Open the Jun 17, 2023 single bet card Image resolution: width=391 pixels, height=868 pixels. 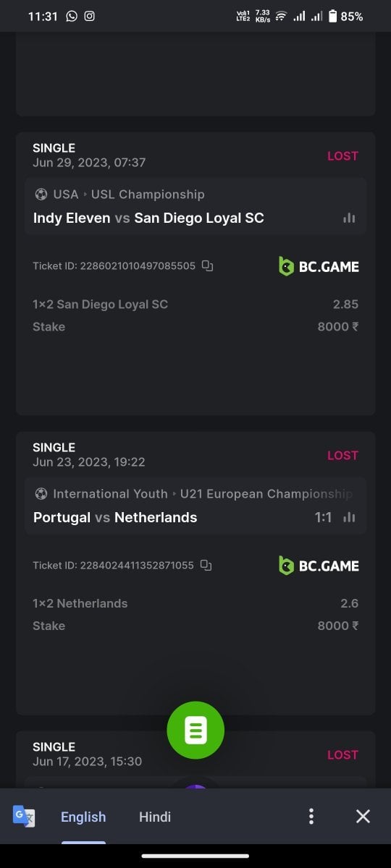click(x=195, y=758)
